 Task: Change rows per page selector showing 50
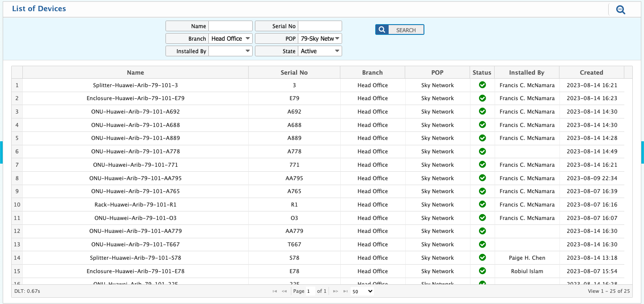[362, 291]
